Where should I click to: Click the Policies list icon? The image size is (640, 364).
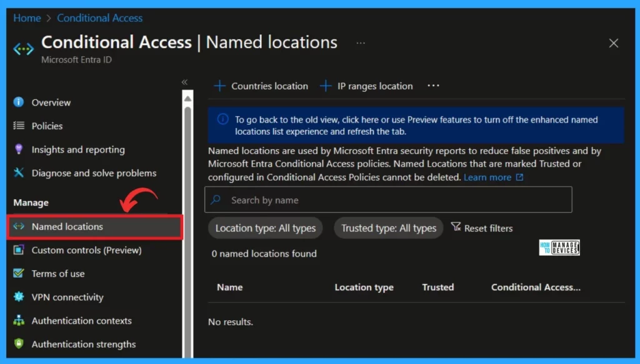[x=19, y=125]
